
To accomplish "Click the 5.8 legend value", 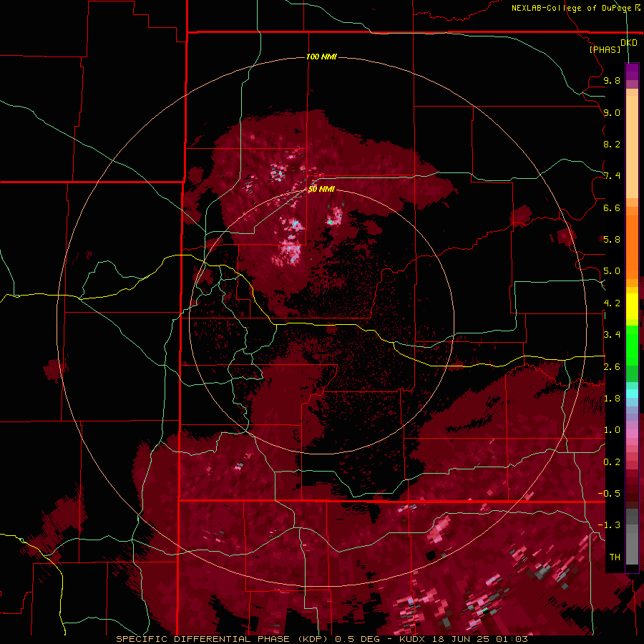I will point(612,240).
